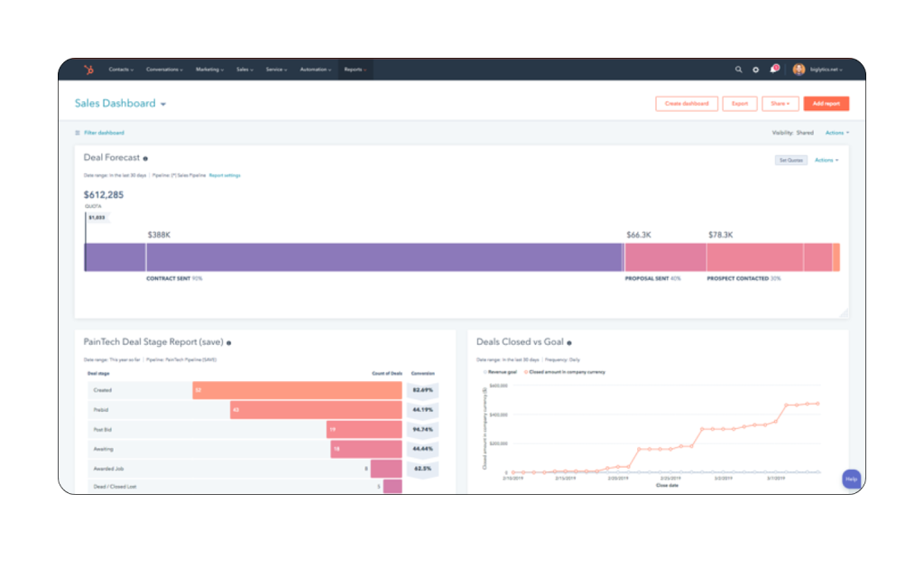Open the Reports menu

pos(354,69)
